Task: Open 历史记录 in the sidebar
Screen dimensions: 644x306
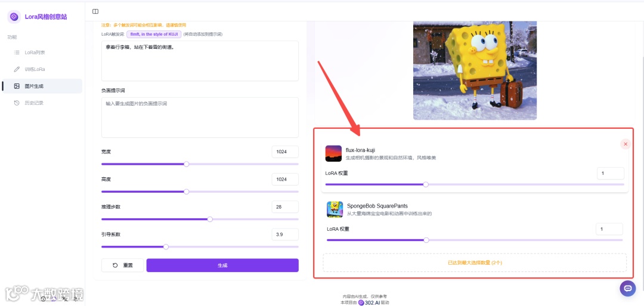Action: (x=42, y=103)
